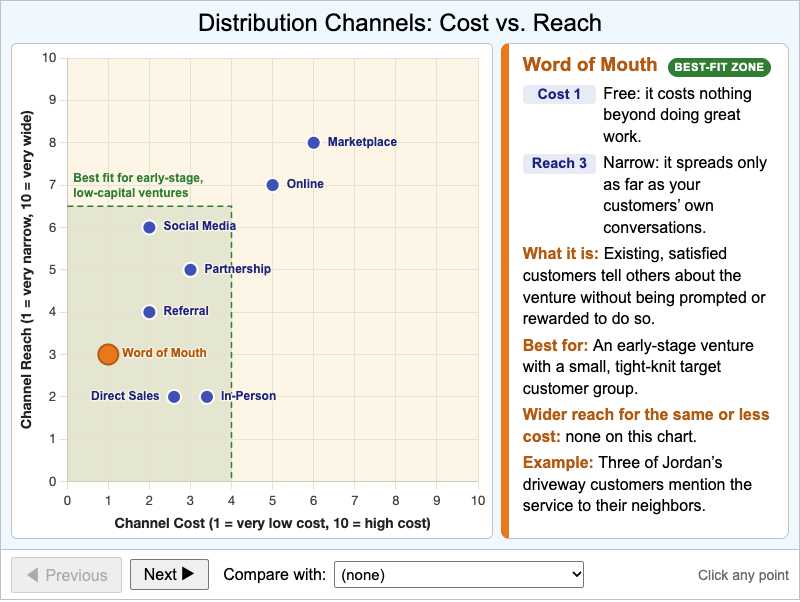Screen dimensions: 800x602
Task: Click the 'What it is:' heading
Action: (x=560, y=254)
